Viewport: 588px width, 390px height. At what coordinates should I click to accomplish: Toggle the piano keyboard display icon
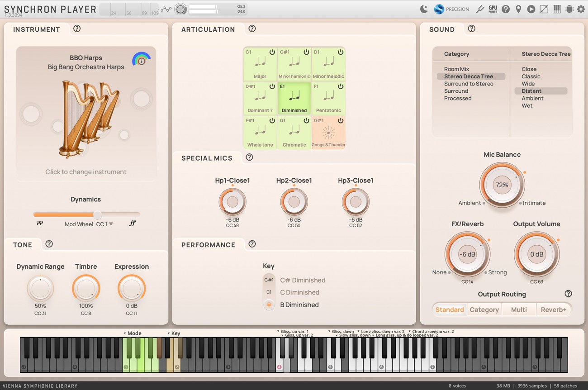(556, 9)
